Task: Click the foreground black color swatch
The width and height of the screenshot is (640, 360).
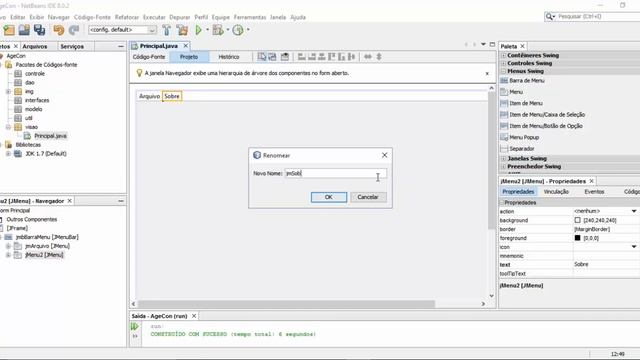Action: coord(578,238)
